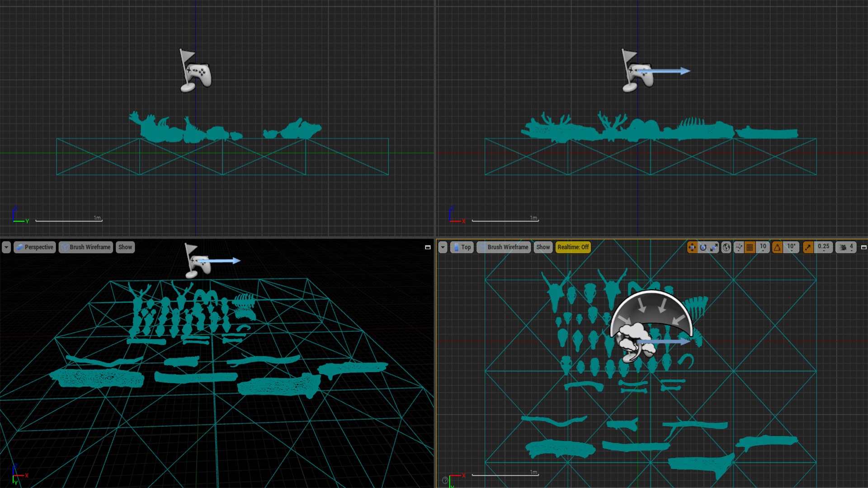Open the Perspective view type menu
This screenshot has height=488, width=868.
35,247
